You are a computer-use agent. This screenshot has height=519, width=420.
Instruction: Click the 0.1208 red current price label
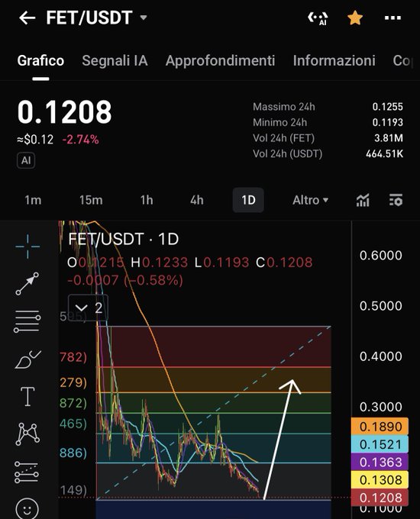point(380,498)
